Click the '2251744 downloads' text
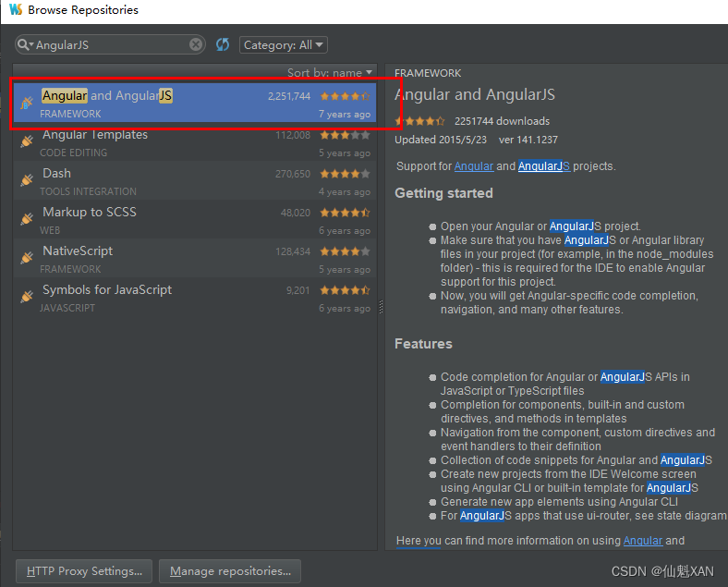This screenshot has height=587, width=728. tap(502, 121)
